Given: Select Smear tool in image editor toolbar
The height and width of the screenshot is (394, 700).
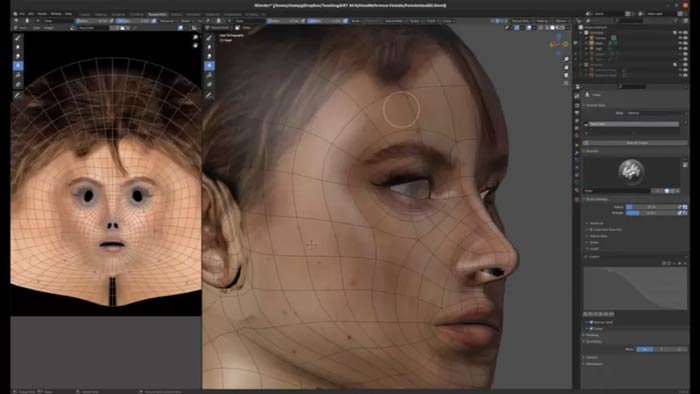Looking at the screenshot, I should pyautogui.click(x=18, y=56).
